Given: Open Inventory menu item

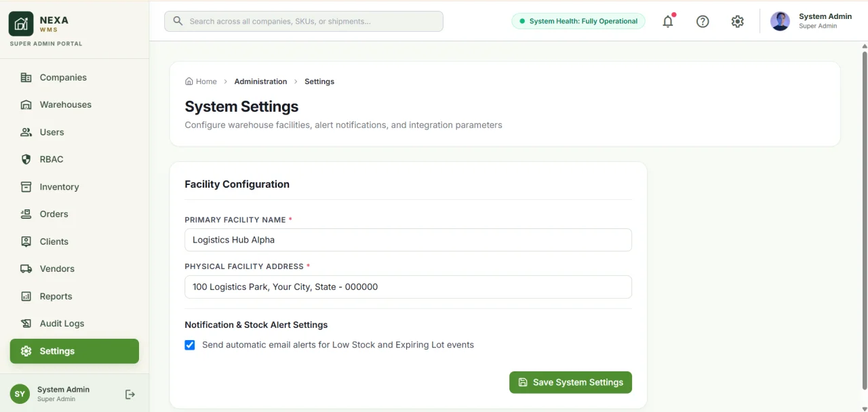Looking at the screenshot, I should (x=75, y=187).
